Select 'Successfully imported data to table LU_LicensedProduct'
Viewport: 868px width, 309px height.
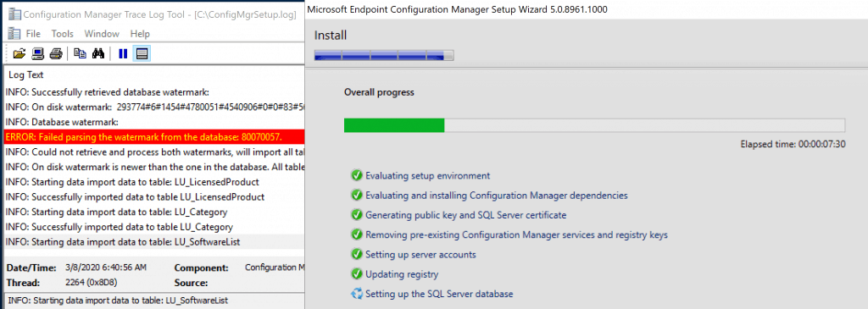click(x=154, y=196)
